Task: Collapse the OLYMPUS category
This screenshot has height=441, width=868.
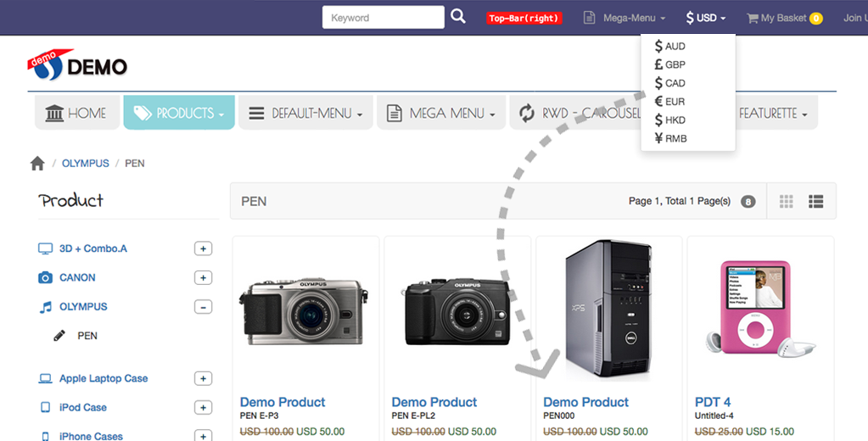Action: point(203,306)
